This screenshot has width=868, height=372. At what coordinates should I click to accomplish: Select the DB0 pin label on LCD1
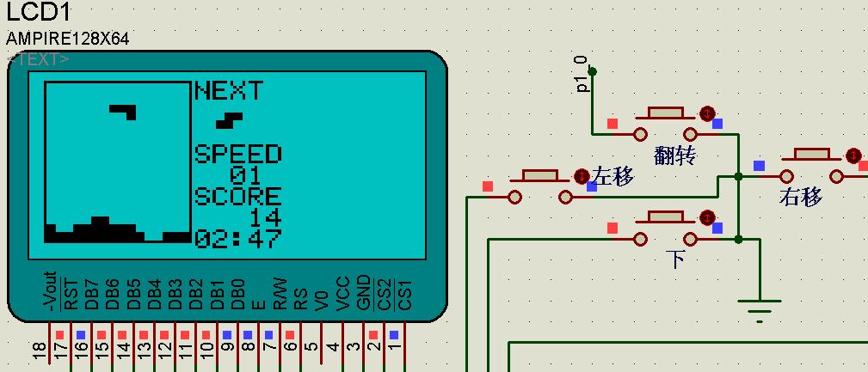(238, 295)
